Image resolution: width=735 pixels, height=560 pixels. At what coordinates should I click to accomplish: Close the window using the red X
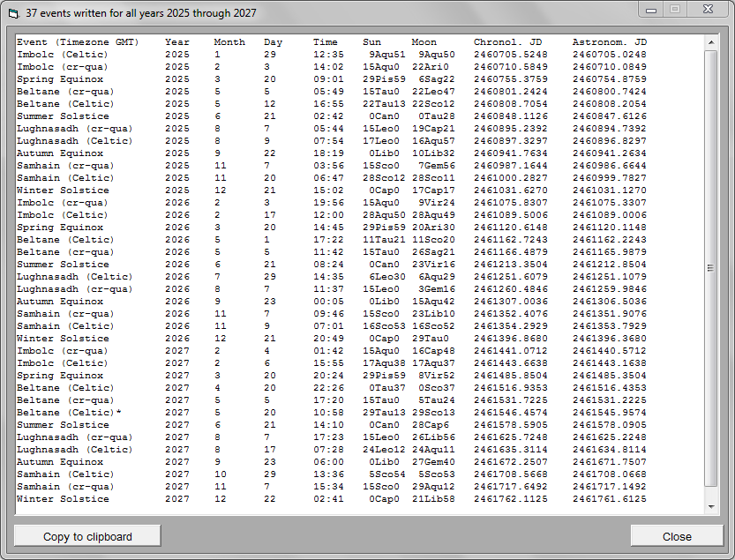click(708, 9)
